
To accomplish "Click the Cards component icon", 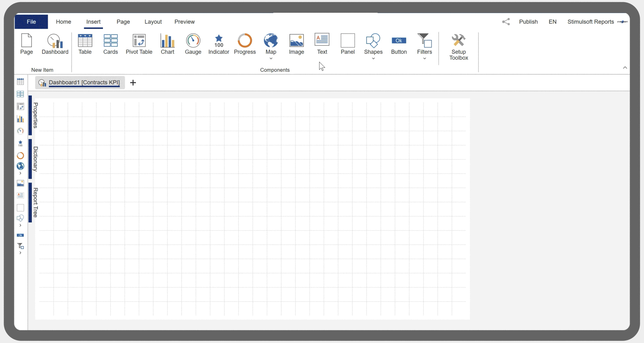I will pyautogui.click(x=110, y=44).
